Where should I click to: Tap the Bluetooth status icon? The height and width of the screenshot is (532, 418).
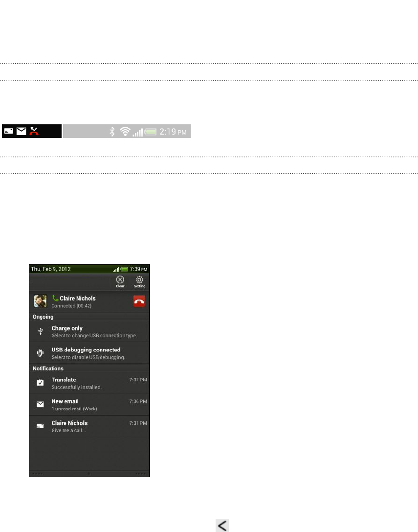coord(112,132)
